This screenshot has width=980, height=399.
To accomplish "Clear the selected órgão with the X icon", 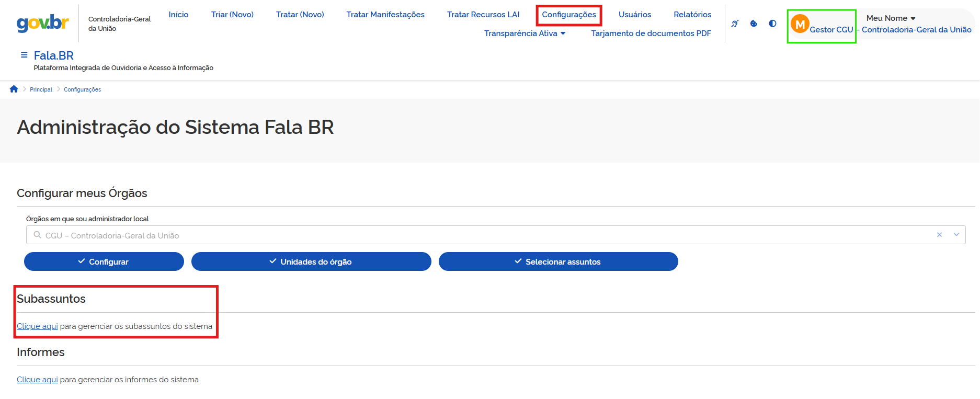I will tap(939, 235).
